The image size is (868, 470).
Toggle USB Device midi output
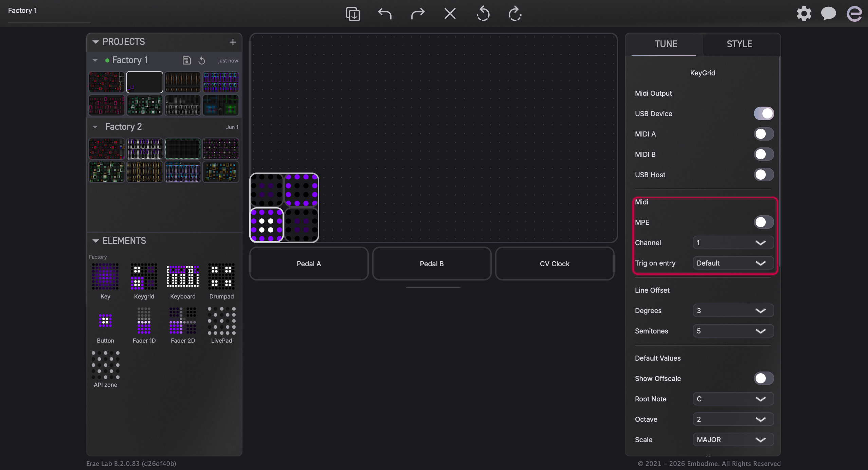click(x=764, y=113)
